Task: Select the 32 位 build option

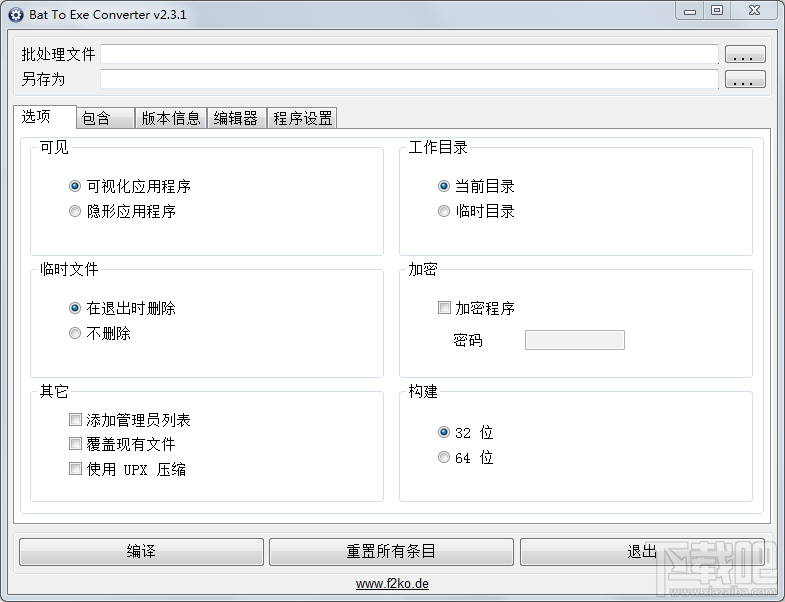Action: point(466,432)
